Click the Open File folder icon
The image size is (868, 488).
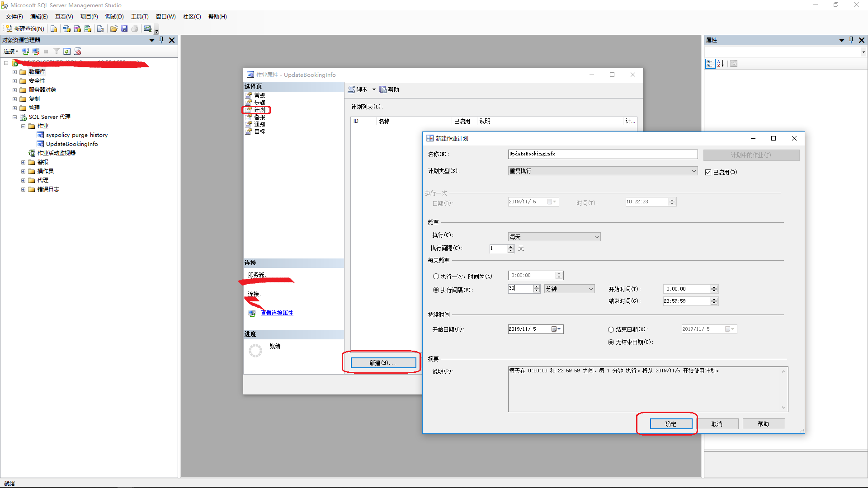pyautogui.click(x=114, y=28)
